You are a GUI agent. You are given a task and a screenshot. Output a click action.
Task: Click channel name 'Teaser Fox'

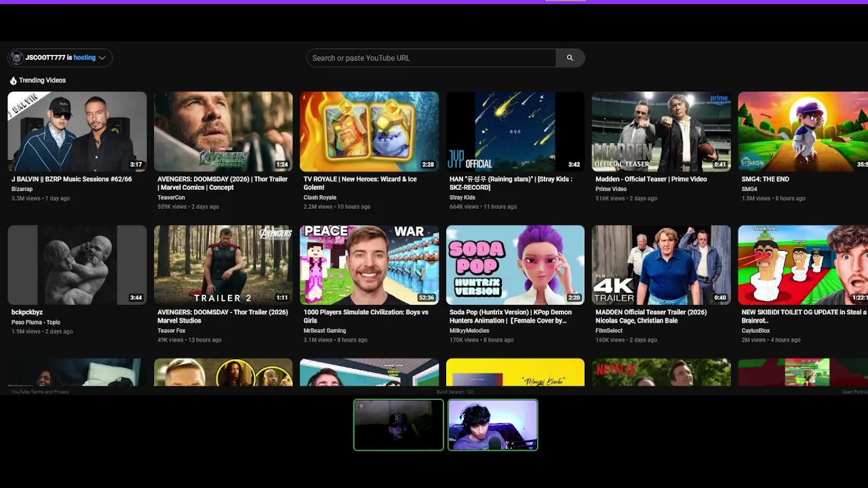pos(172,331)
